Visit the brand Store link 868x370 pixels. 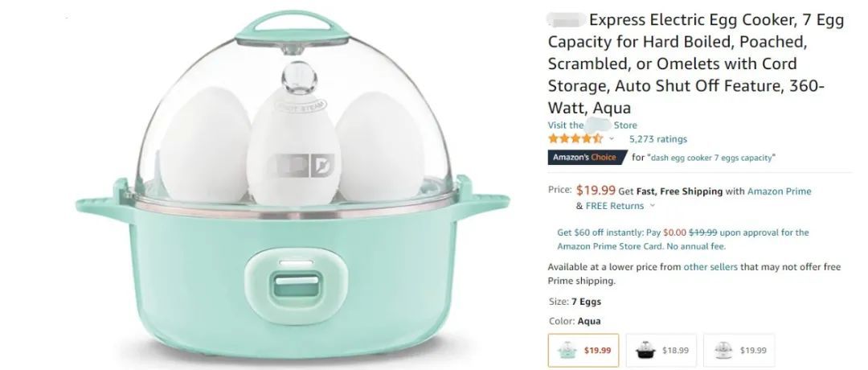[x=592, y=125]
